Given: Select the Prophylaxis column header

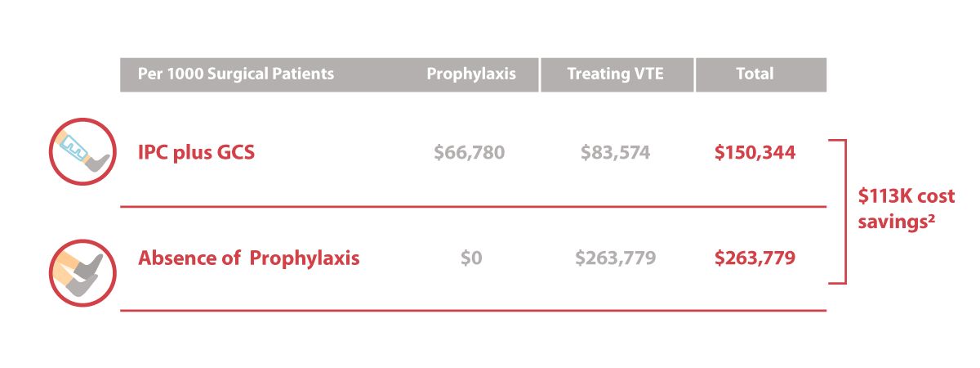Looking at the screenshot, I should click(471, 74).
